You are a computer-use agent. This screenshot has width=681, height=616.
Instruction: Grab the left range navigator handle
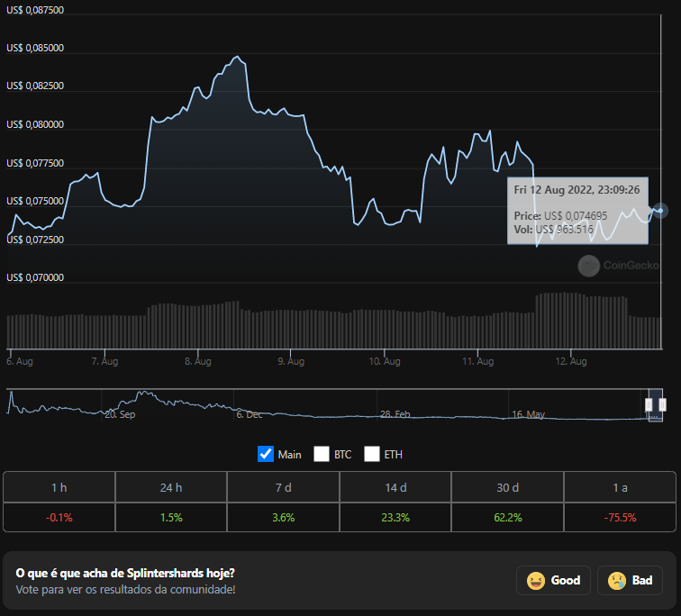click(649, 405)
